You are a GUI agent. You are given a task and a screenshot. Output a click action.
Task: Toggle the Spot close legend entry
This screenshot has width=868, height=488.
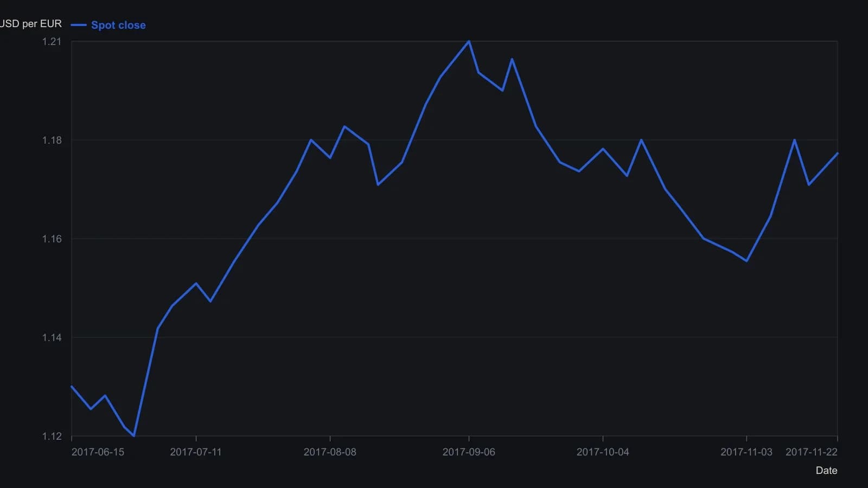108,25
